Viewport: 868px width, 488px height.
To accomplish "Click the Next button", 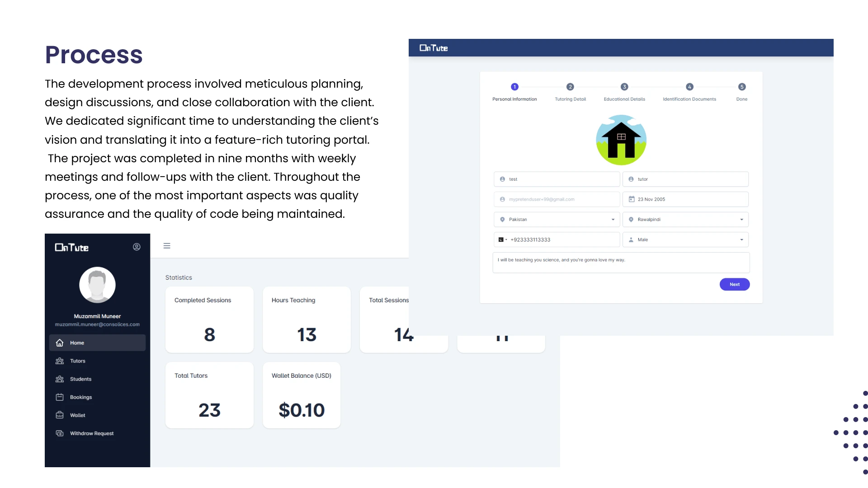I will click(735, 284).
